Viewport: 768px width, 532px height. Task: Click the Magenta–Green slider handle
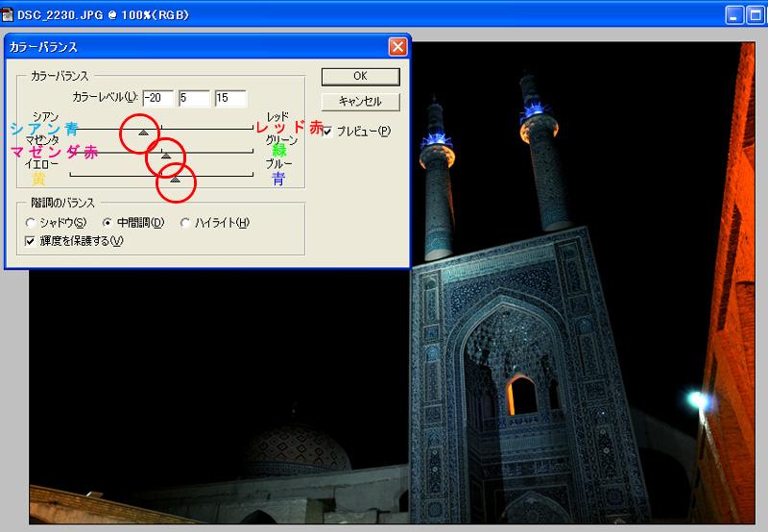[165, 155]
